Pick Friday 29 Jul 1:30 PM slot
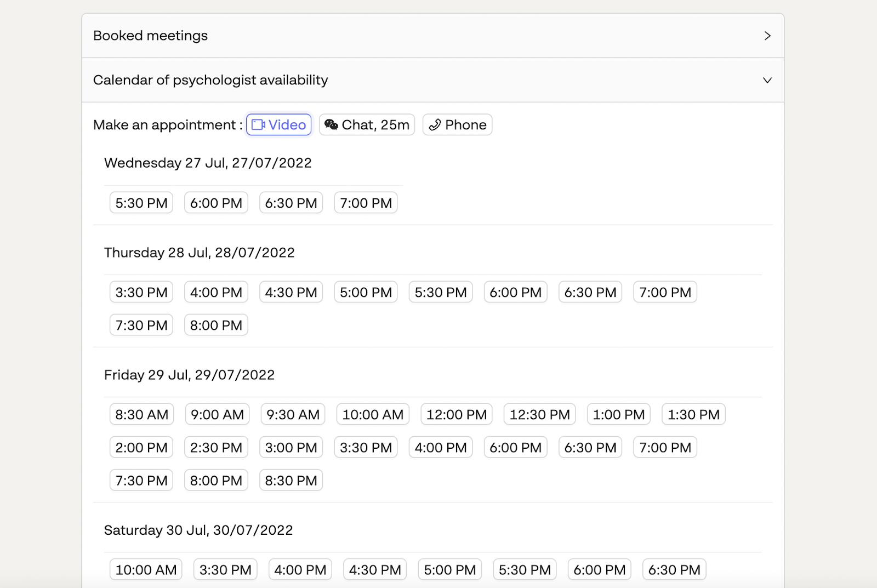This screenshot has width=877, height=588. click(693, 414)
